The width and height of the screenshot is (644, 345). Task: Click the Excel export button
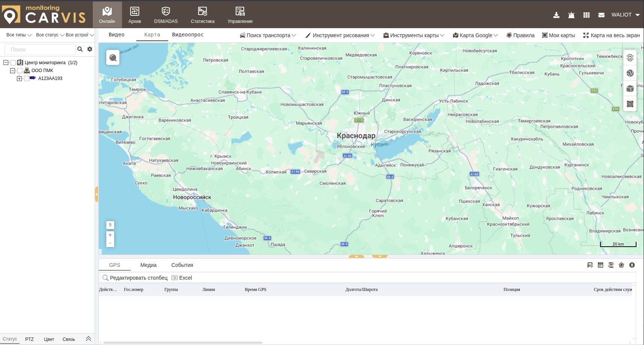tap(182, 278)
